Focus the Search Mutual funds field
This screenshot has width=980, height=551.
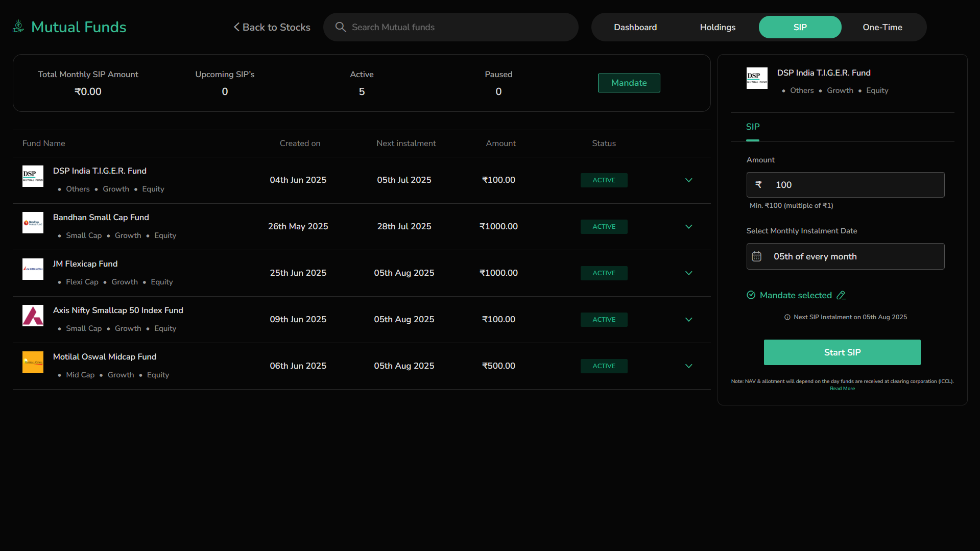(451, 27)
